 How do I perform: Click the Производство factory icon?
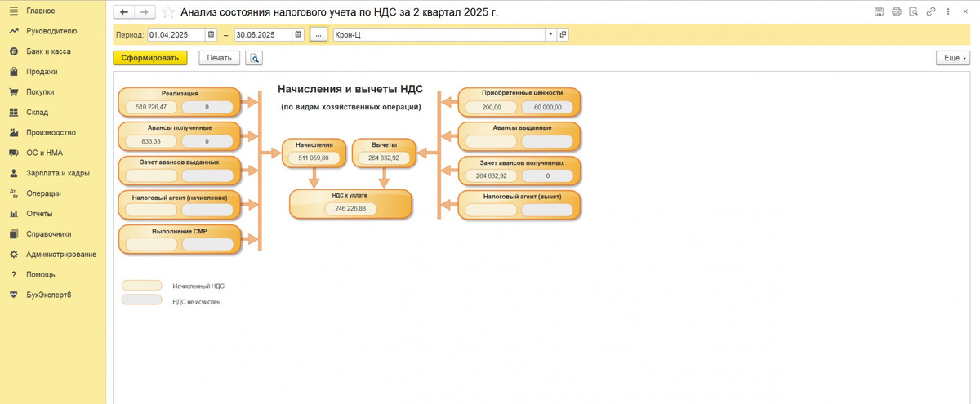(13, 133)
